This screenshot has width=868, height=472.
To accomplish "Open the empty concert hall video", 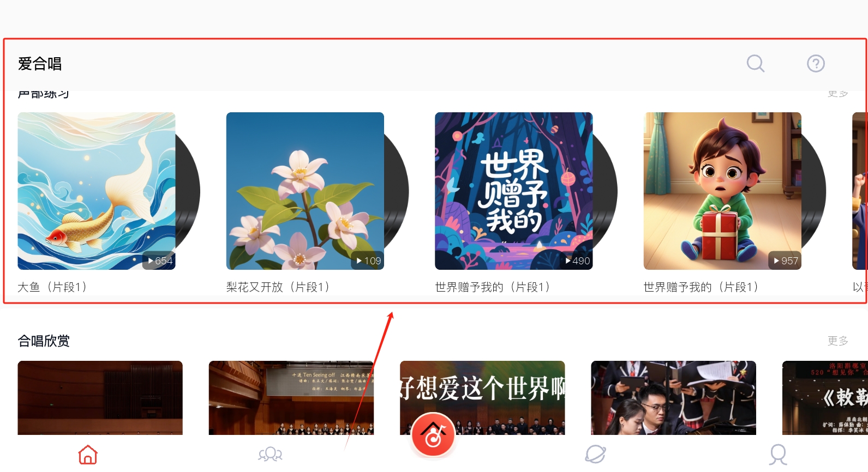I will tap(100, 398).
